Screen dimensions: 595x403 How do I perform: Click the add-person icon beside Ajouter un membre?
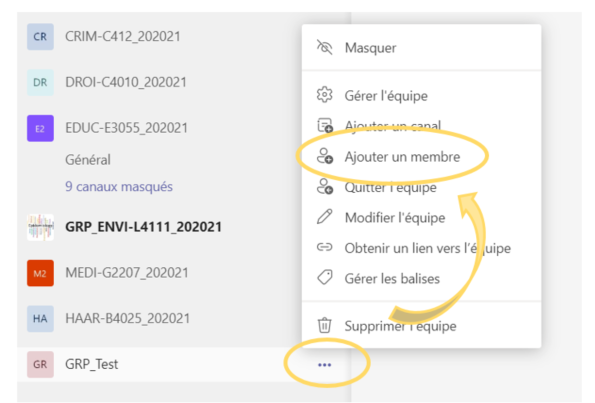point(325,156)
